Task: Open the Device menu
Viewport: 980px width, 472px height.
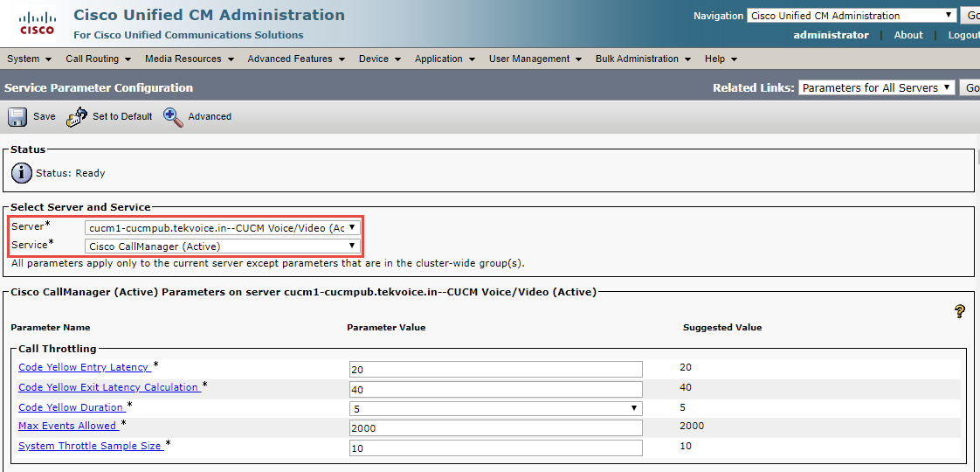Action: (382, 59)
